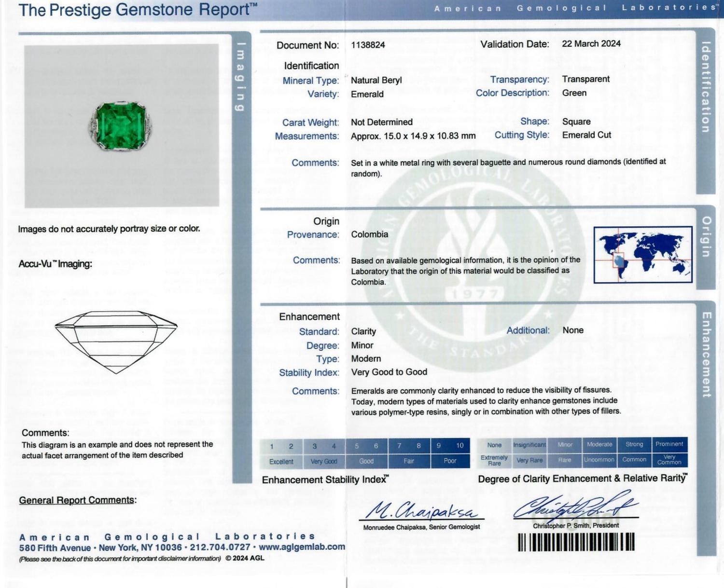Click the Document No value 1138824
Viewport: 724px width, 588px height.
click(x=368, y=45)
